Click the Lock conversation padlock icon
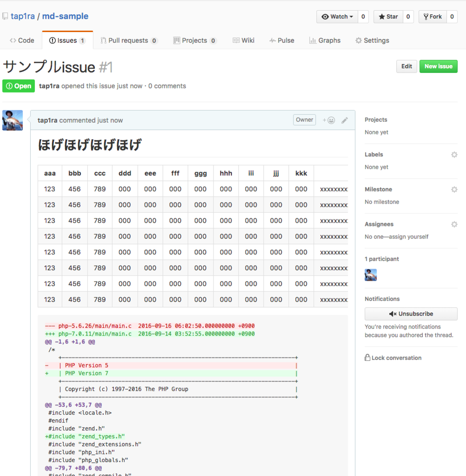The image size is (466, 476). click(x=367, y=357)
